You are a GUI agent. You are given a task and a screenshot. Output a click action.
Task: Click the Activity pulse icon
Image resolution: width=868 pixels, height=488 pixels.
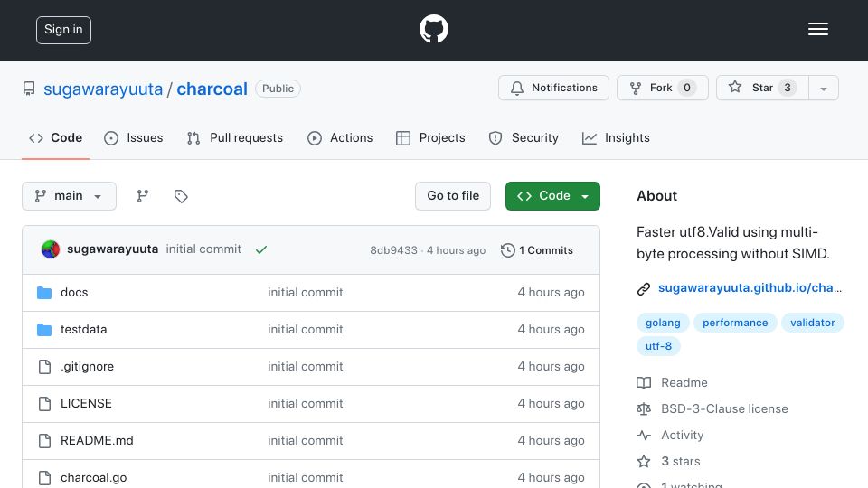pos(644,435)
